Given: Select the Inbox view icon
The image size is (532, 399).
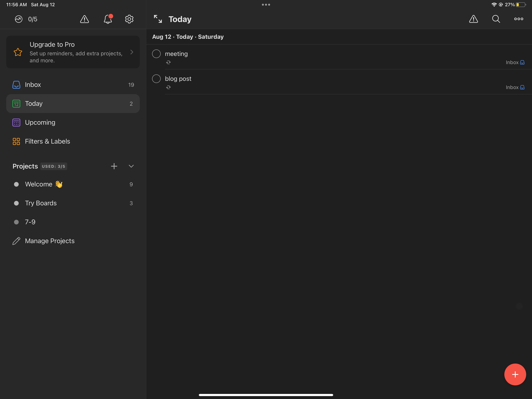Looking at the screenshot, I should pos(16,85).
